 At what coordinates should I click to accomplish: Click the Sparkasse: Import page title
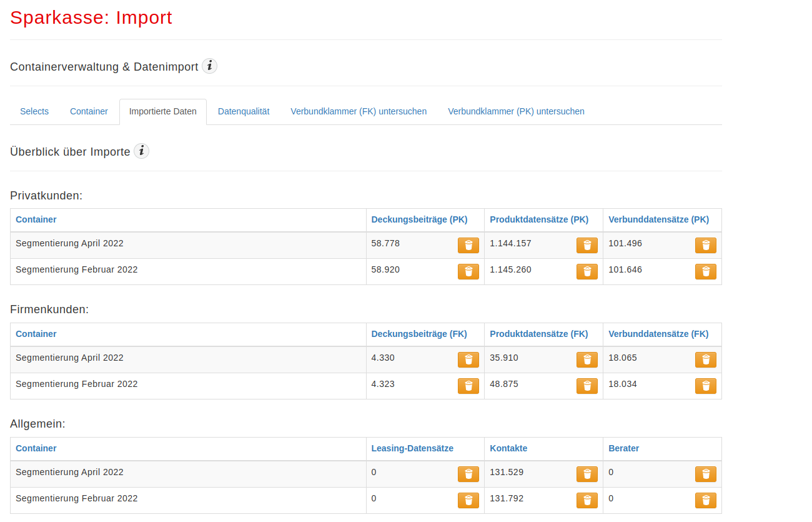91,18
